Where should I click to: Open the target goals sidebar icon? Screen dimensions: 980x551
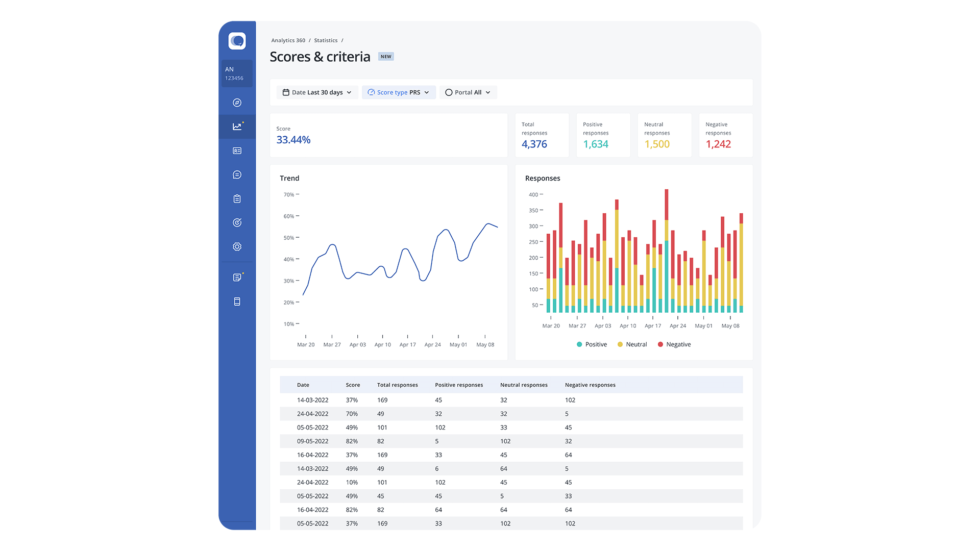[x=237, y=222]
